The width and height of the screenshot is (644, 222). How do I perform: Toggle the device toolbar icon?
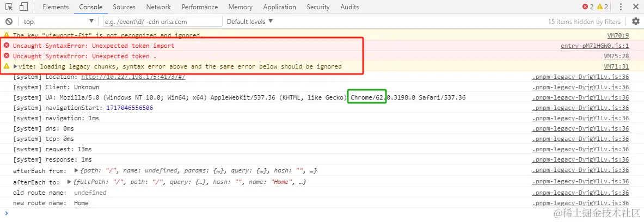(x=23, y=7)
